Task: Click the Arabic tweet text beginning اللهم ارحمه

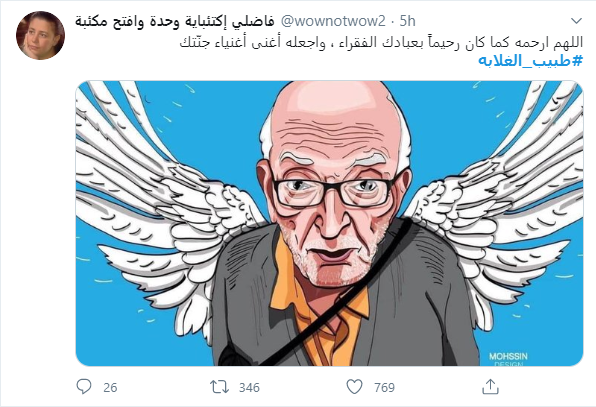Action: 381,43
